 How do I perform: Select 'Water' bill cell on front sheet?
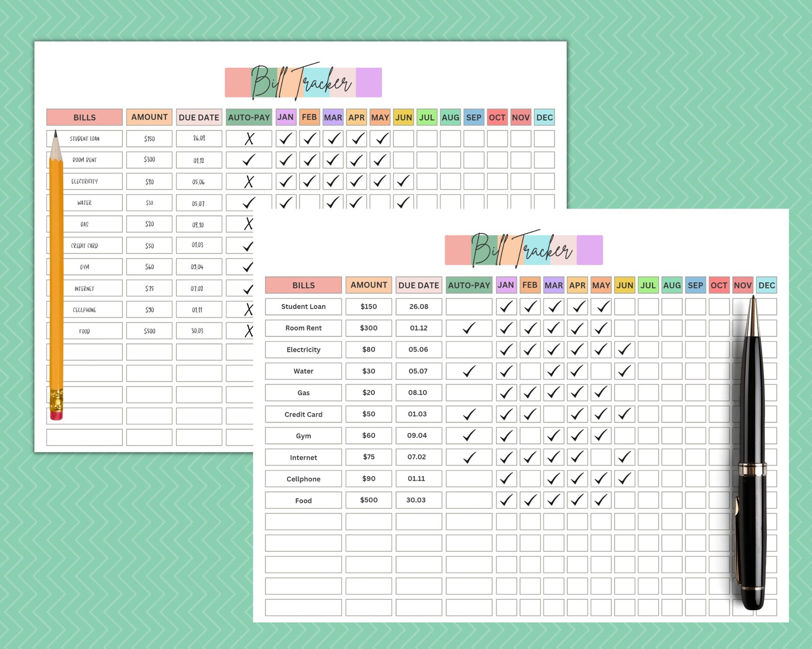tap(303, 371)
